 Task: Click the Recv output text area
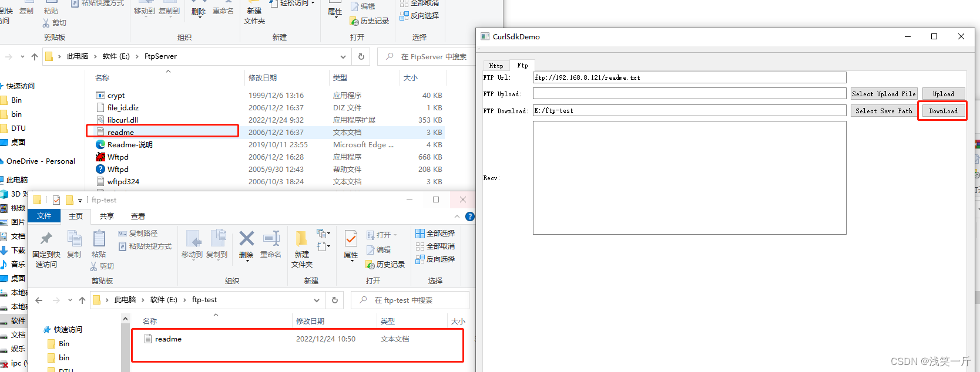click(690, 178)
